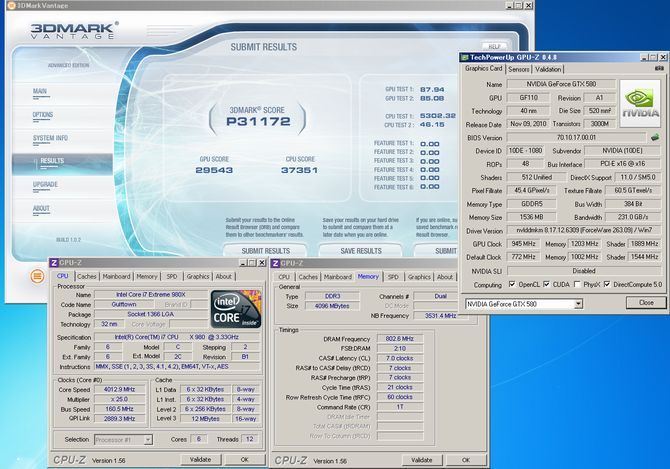670x469 pixels.
Task: Click the CAS# Latency value 7.0 clocks
Action: coord(400,358)
